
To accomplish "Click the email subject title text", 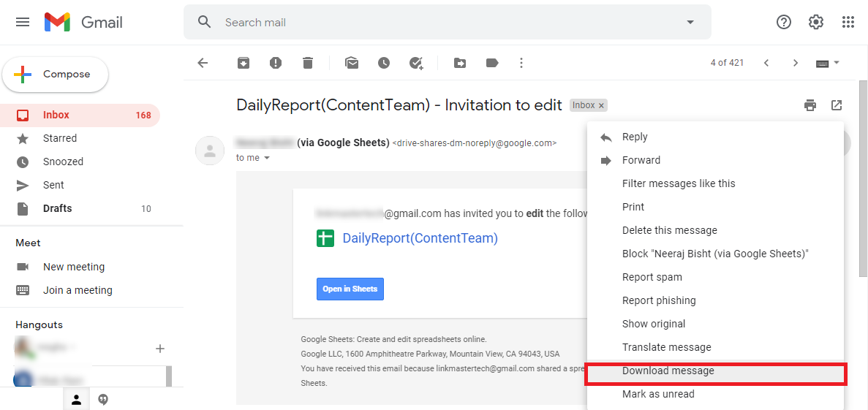I will click(399, 105).
